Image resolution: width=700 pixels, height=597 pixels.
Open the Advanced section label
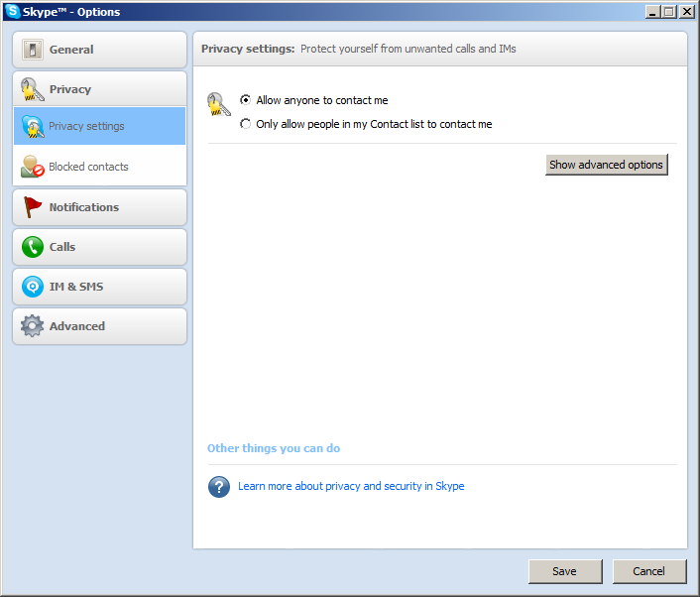(77, 326)
